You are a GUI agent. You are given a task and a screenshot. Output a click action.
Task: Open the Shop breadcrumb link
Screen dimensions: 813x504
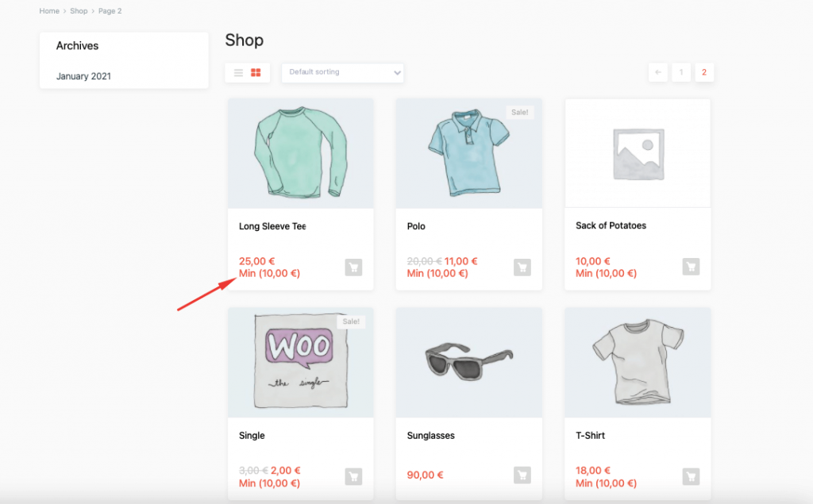pos(79,11)
